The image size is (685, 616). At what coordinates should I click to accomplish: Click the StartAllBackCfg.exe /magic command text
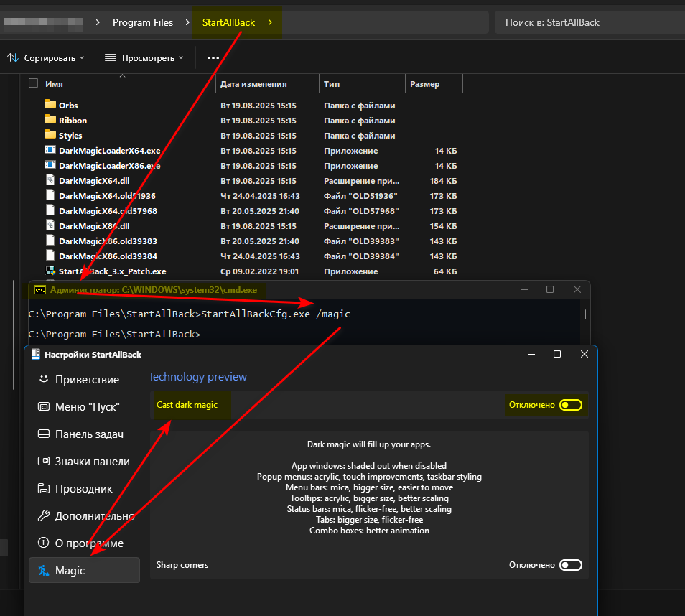tap(276, 314)
